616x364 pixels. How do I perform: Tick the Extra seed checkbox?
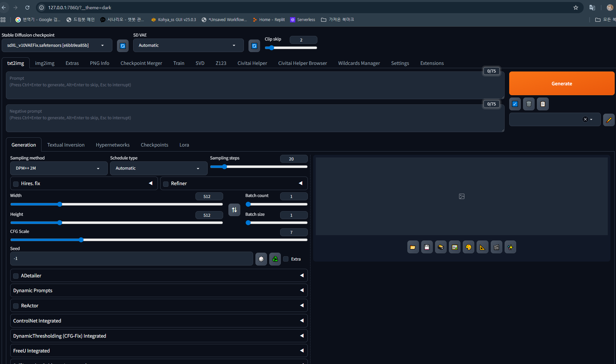click(x=286, y=259)
